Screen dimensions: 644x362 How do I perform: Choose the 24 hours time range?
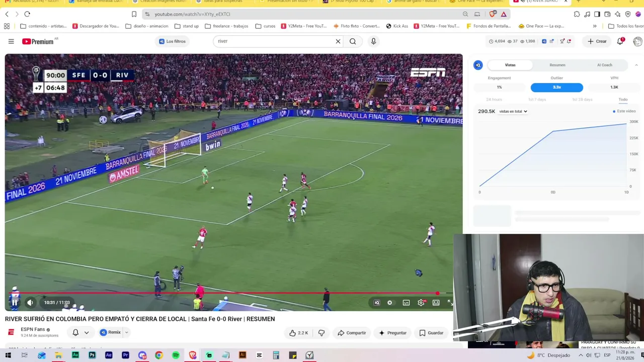pos(494,100)
